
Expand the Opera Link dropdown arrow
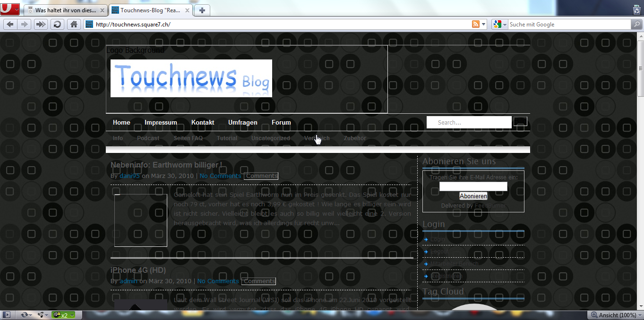pyautogui.click(x=30, y=315)
